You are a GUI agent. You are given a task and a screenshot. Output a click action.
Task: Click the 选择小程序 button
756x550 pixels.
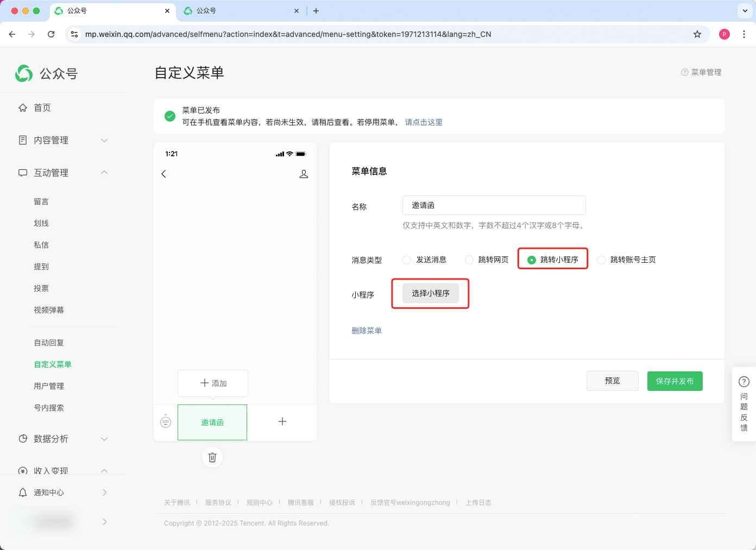pyautogui.click(x=430, y=293)
